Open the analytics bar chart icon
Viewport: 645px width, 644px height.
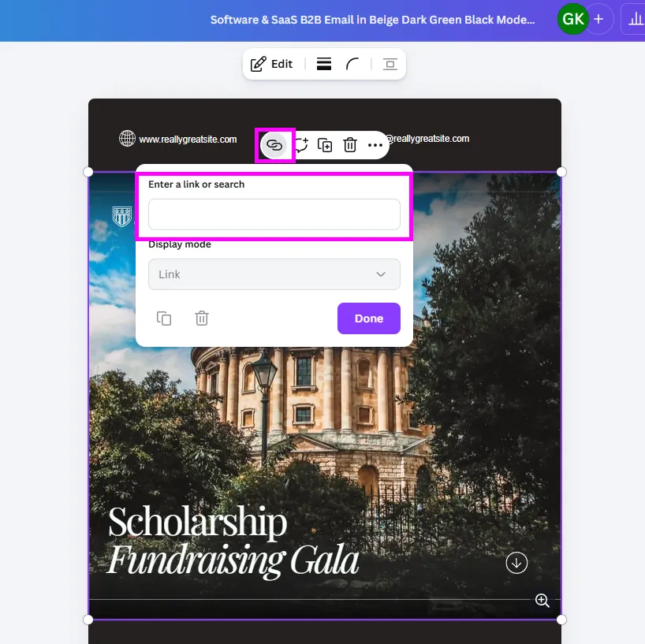(636, 19)
